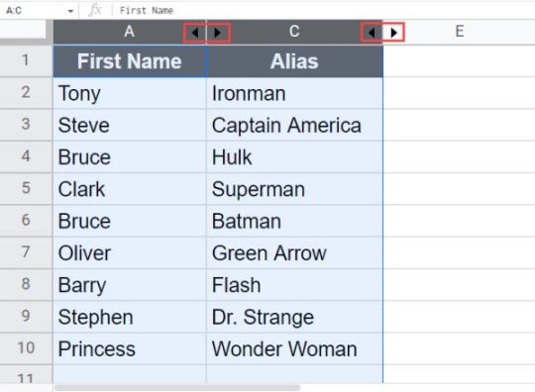The width and height of the screenshot is (535, 392).
Task: Open the Name box dropdown arrow
Action: click(70, 11)
